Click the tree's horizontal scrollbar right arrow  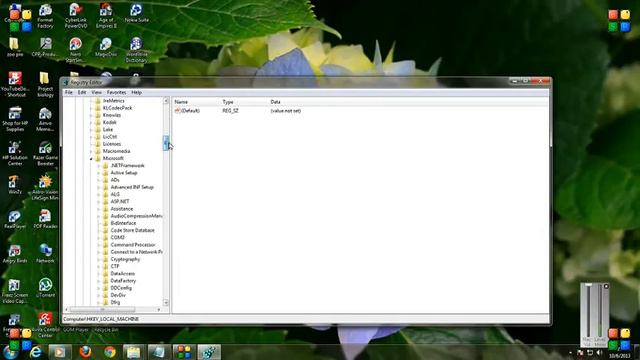(x=159, y=309)
